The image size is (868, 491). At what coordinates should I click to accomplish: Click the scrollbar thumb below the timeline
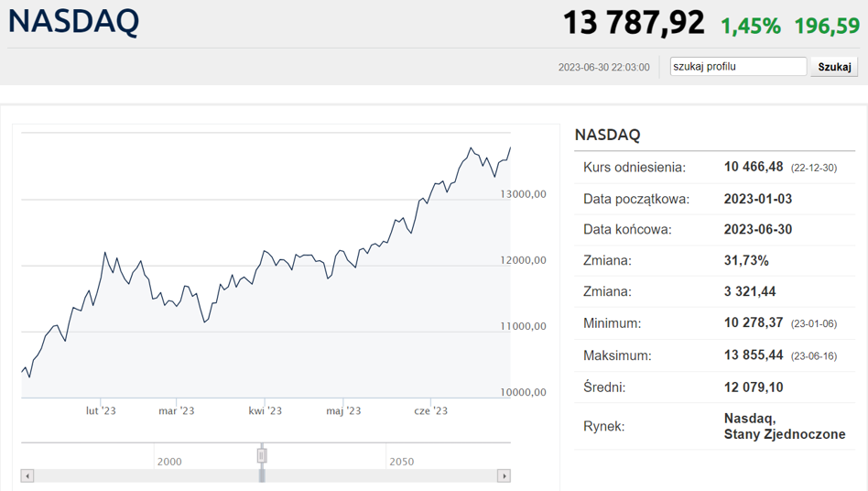(262, 476)
